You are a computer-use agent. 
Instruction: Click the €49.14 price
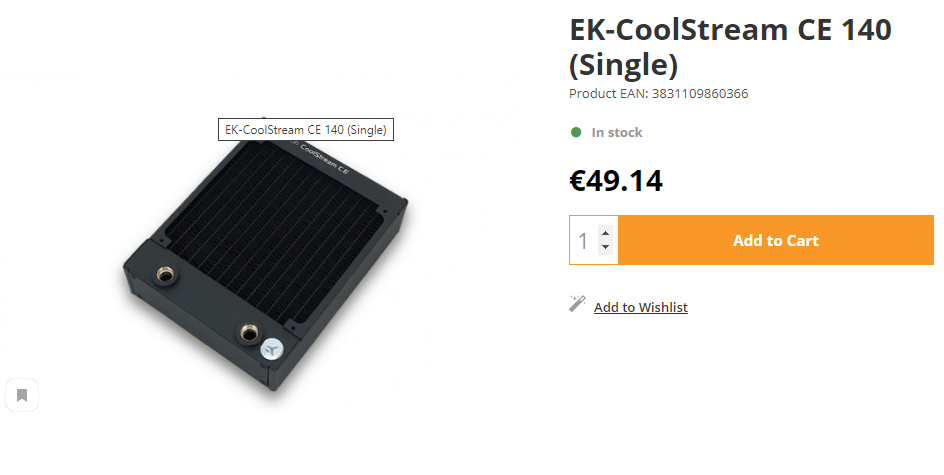[x=616, y=180]
